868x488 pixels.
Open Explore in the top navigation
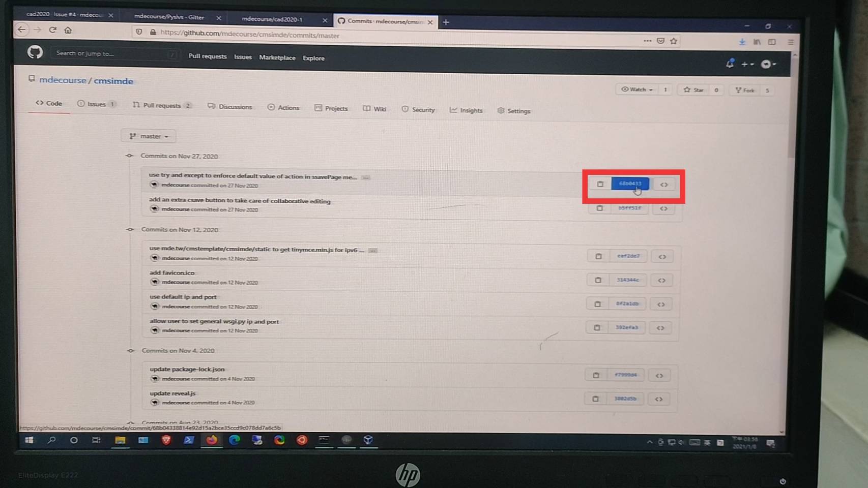click(x=313, y=58)
